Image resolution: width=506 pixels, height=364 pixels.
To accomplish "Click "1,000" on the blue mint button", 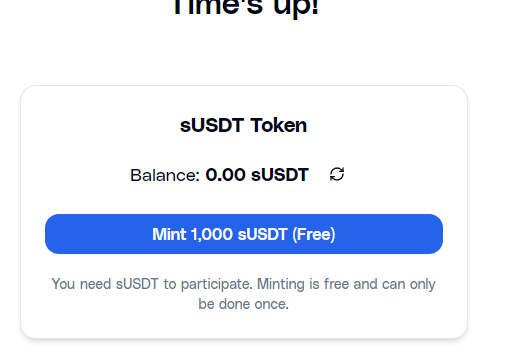I will point(212,234).
